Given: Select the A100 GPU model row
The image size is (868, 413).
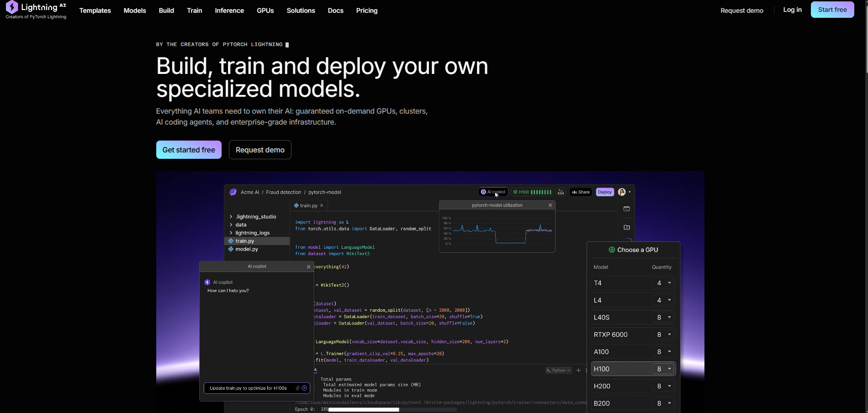Looking at the screenshot, I should 633,352.
